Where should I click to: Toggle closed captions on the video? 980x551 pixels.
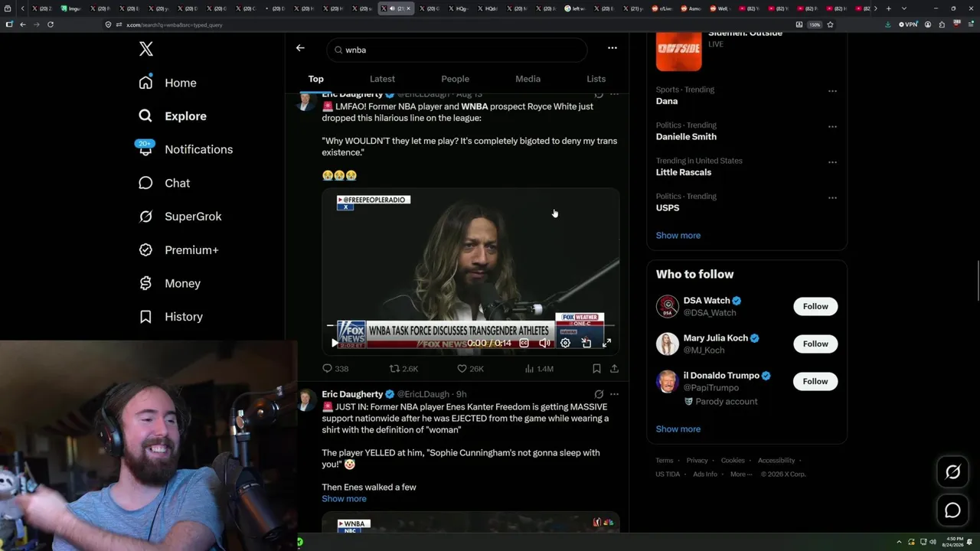tap(524, 343)
